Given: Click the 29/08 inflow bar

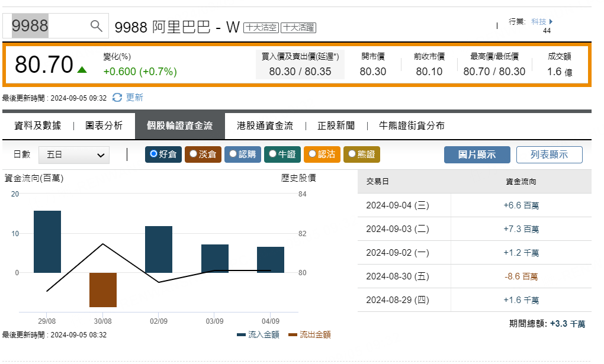Looking at the screenshot, I should click(x=47, y=241).
